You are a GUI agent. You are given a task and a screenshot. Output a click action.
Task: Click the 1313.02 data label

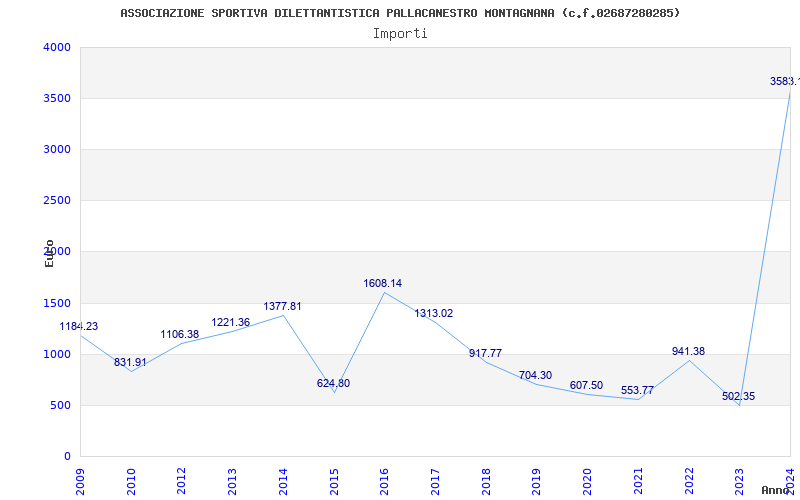[433, 313]
